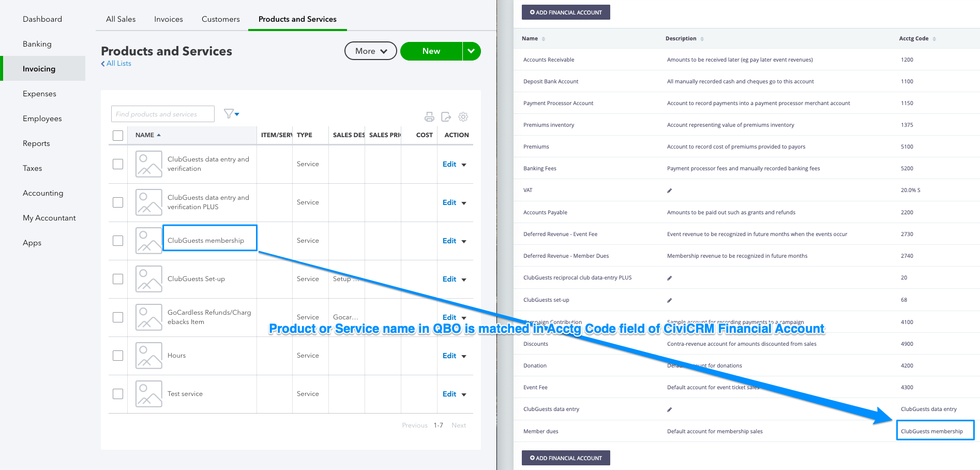Click pencil icon for ClubGuests reciprocal club row
The height and width of the screenshot is (470, 980).
[669, 278]
